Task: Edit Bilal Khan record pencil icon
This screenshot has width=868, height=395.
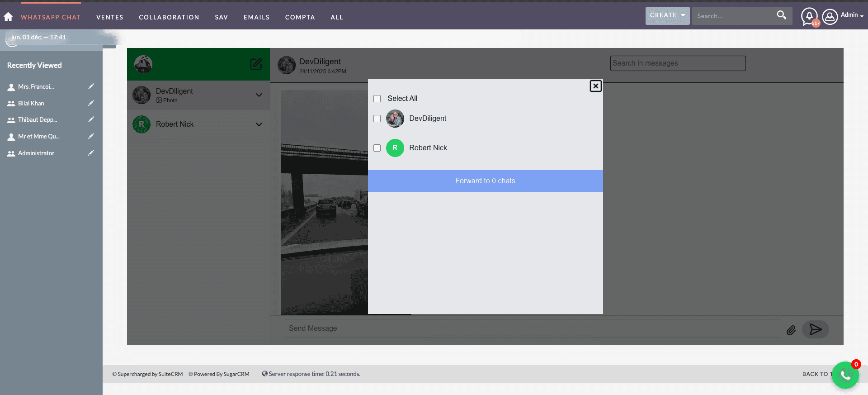Action: (91, 103)
